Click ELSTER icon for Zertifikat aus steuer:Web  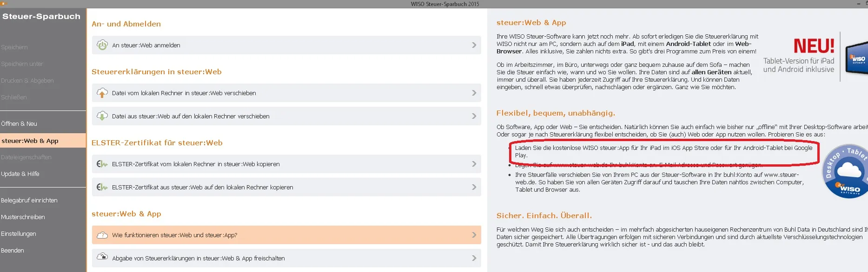coord(102,187)
